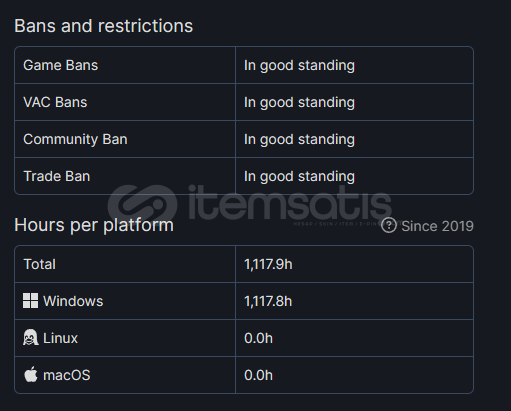Select the Since 2019 label
The height and width of the screenshot is (411, 511).
tap(437, 226)
